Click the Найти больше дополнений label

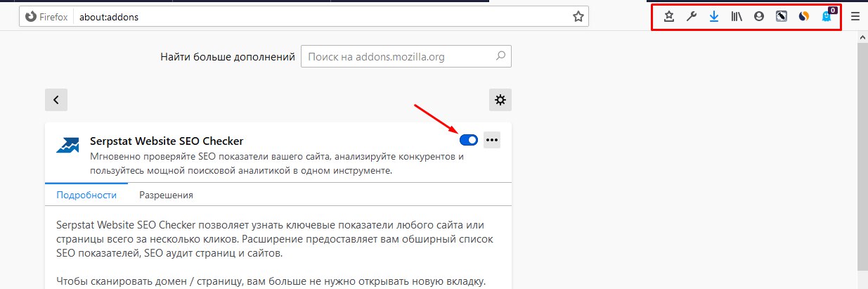point(227,56)
